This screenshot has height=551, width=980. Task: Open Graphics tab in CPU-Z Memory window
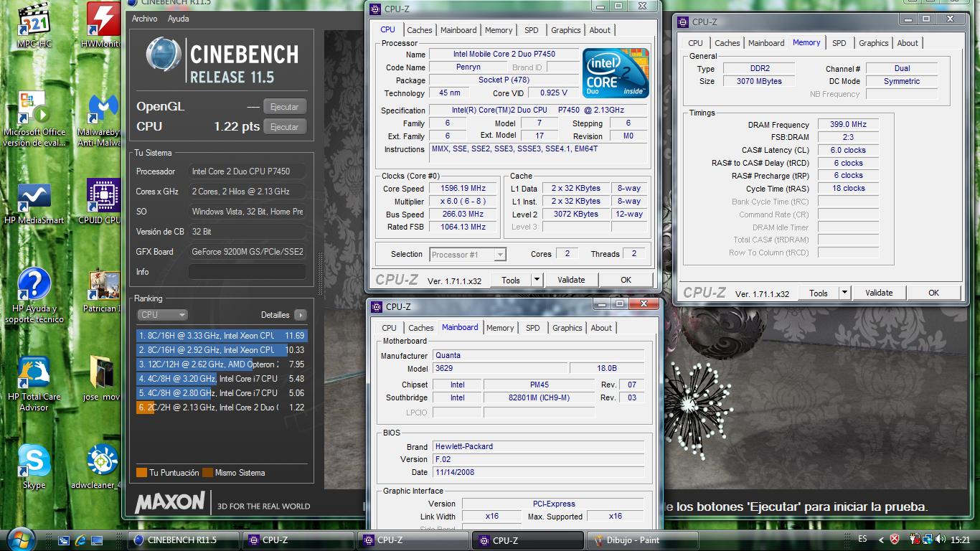(873, 43)
